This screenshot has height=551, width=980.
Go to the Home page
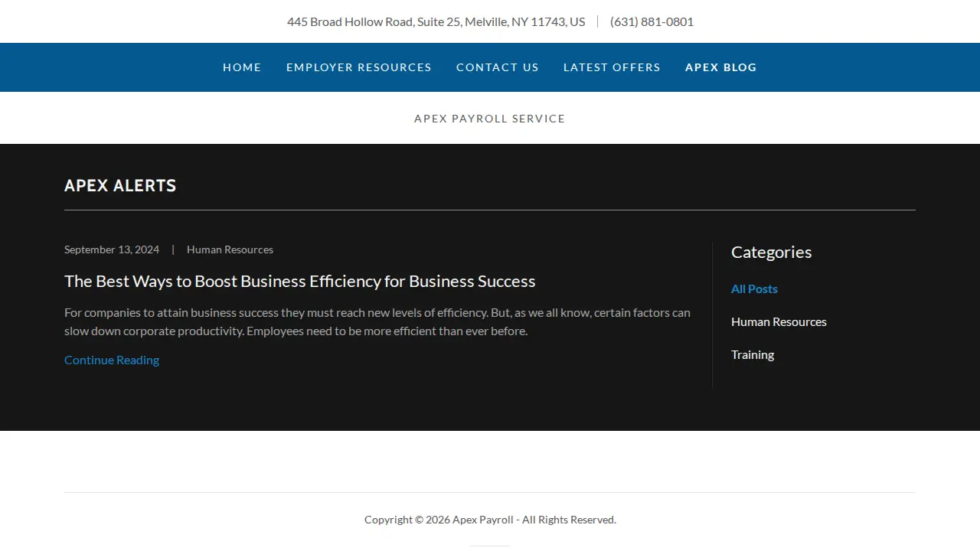tap(242, 67)
